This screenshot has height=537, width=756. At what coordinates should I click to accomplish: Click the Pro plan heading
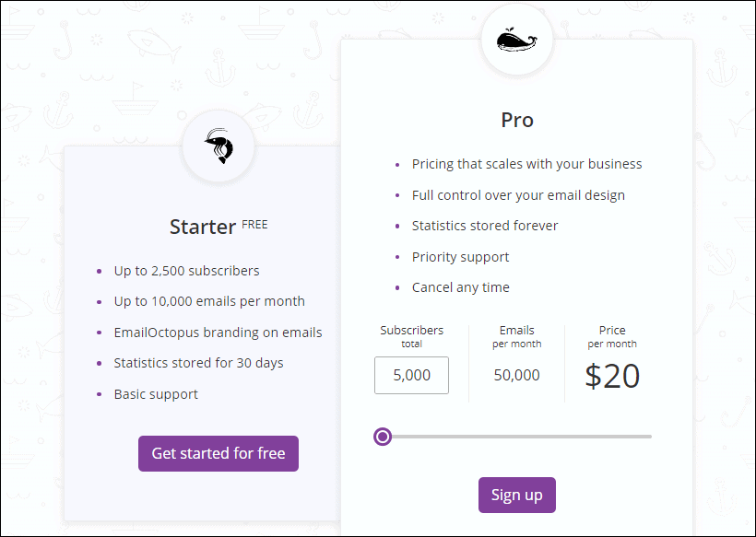(517, 120)
